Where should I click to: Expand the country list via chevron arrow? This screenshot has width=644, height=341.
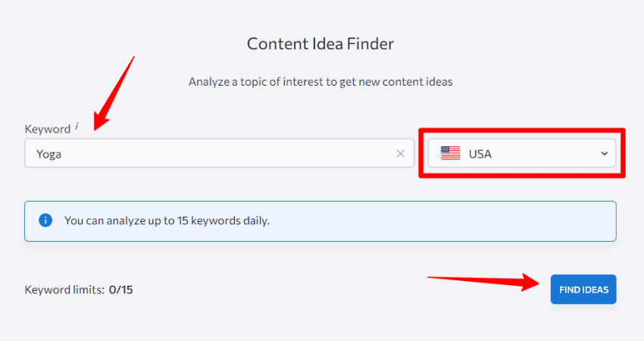click(604, 154)
